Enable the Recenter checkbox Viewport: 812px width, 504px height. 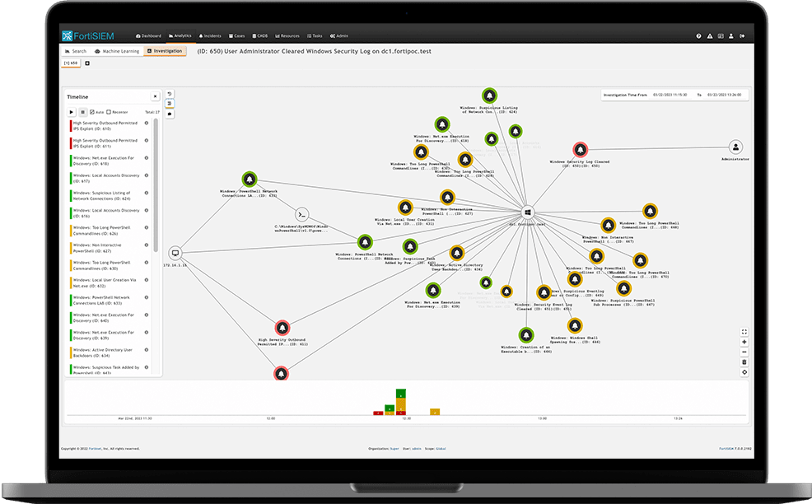tap(108, 112)
